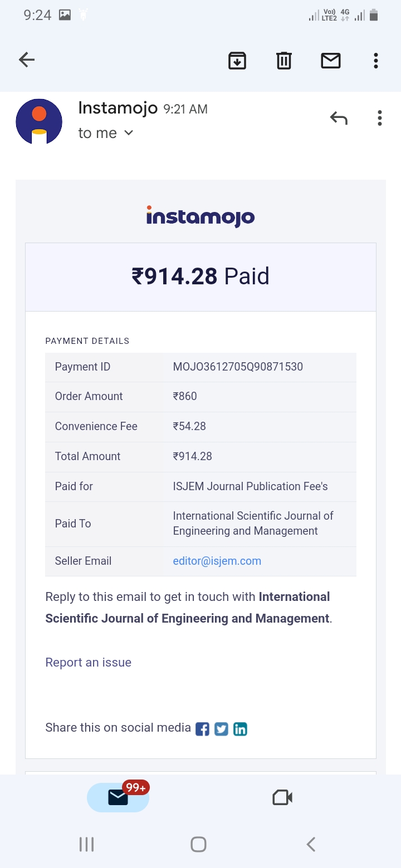Switch to Meet video camera tab
Image resolution: width=401 pixels, height=868 pixels.
pos(282,797)
